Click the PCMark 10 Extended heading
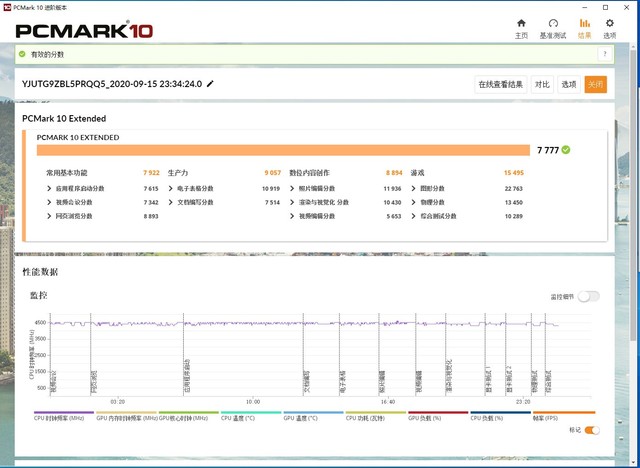Viewport: 640px width, 468px height. point(64,118)
